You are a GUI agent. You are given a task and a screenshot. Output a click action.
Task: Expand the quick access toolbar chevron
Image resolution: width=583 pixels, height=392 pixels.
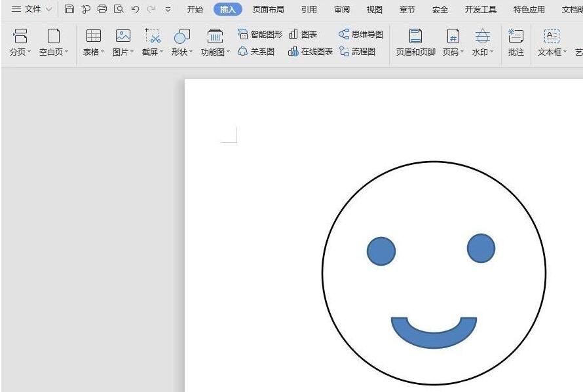pos(168,9)
